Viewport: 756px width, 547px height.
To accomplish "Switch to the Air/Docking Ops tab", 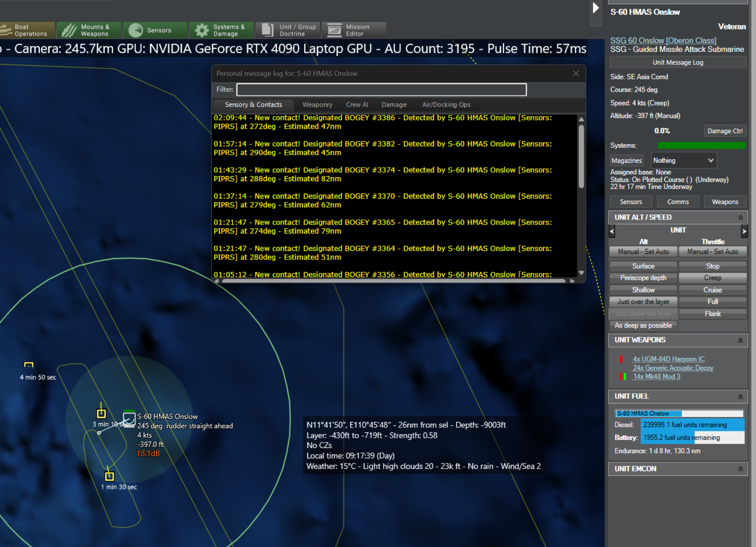I will click(446, 105).
